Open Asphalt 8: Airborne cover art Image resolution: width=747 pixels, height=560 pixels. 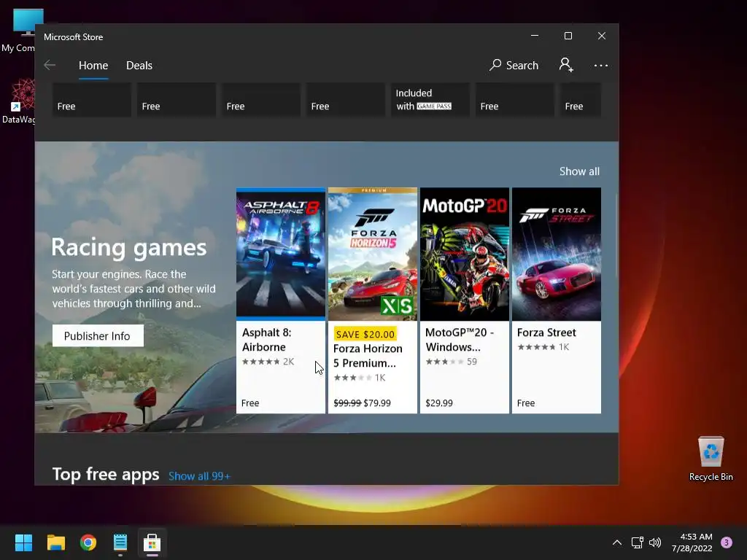tap(281, 254)
